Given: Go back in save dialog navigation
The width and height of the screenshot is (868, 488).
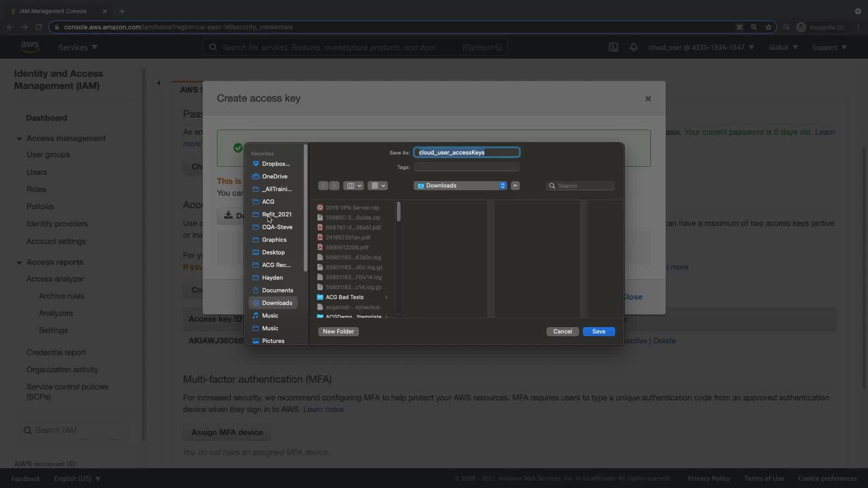Looking at the screenshot, I should pyautogui.click(x=323, y=186).
